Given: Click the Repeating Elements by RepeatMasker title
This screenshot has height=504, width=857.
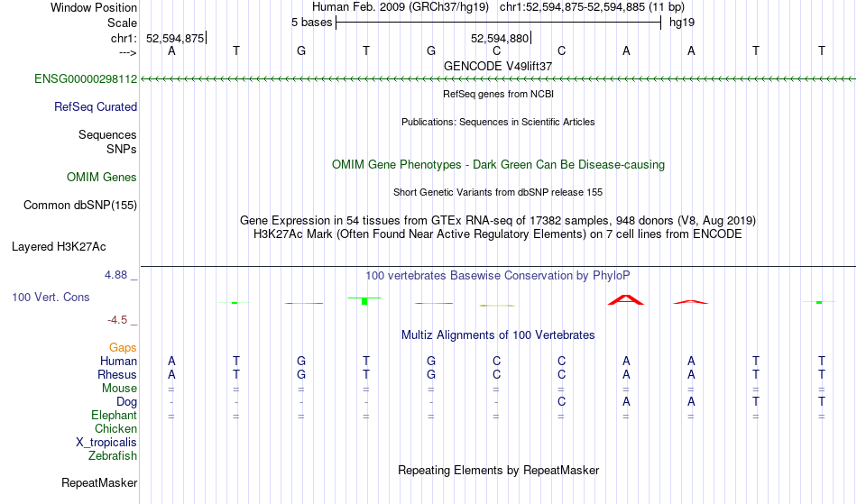Looking at the screenshot, I should coord(498,470).
